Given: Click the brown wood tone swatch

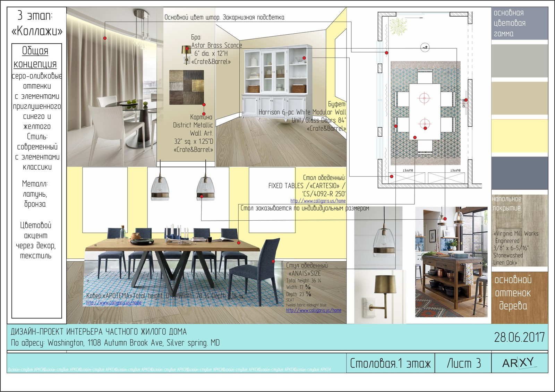Looking at the screenshot, I should (x=520, y=298).
